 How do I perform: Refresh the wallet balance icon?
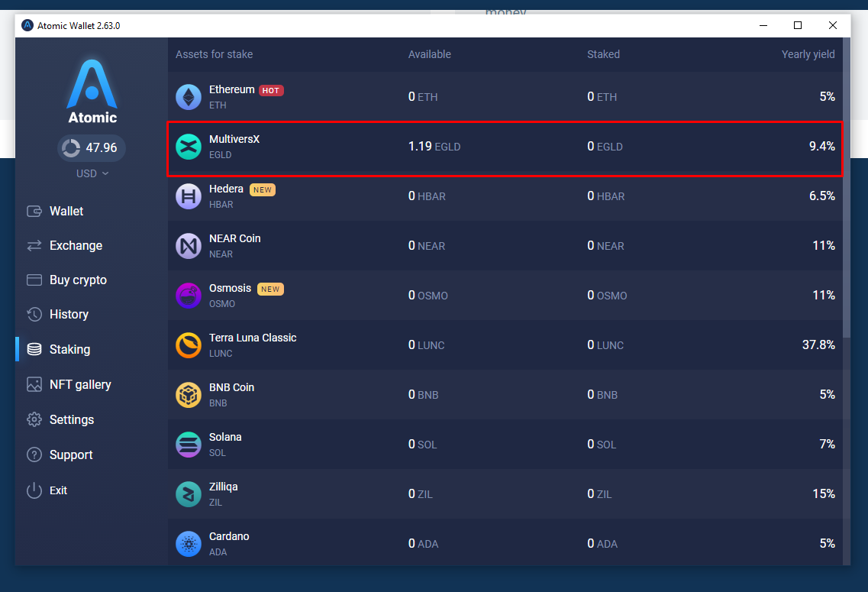(70, 147)
